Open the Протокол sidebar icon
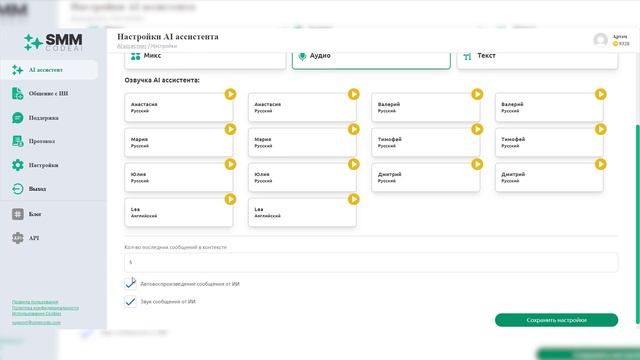Viewport: 640px width, 360px height. tap(17, 141)
